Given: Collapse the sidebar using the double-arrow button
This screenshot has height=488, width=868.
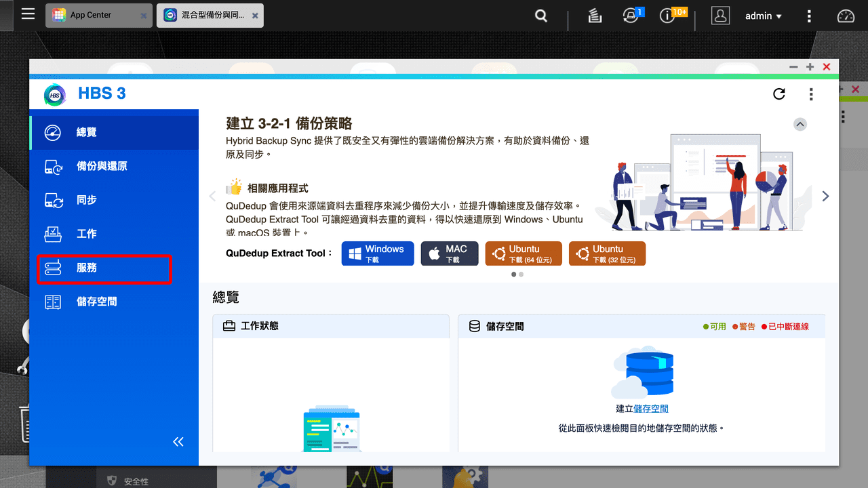Looking at the screenshot, I should [x=178, y=441].
